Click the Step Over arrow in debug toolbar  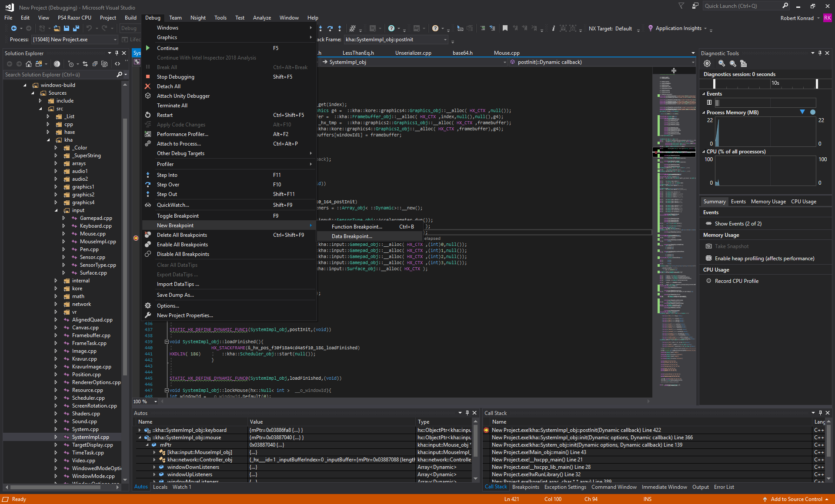click(330, 28)
